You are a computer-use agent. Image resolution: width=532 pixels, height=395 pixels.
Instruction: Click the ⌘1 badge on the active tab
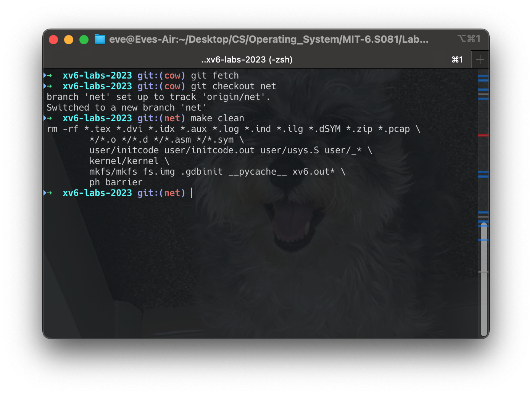point(457,59)
